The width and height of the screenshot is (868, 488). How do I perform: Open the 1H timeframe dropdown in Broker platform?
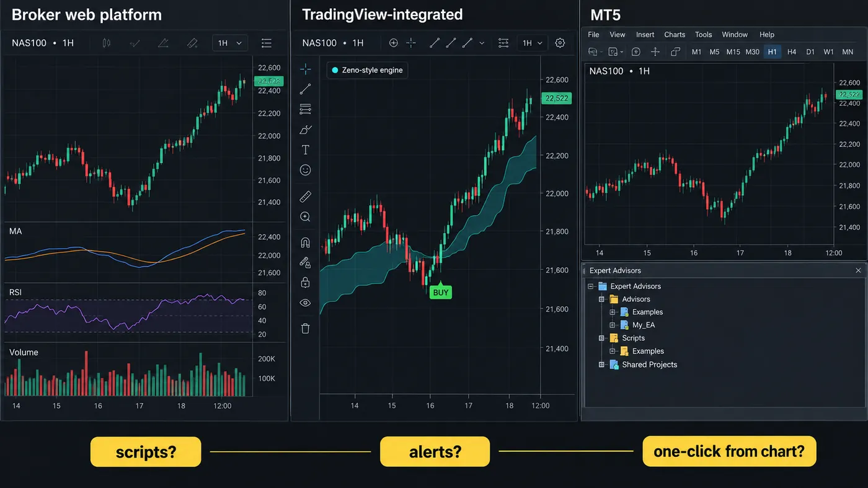(x=229, y=43)
